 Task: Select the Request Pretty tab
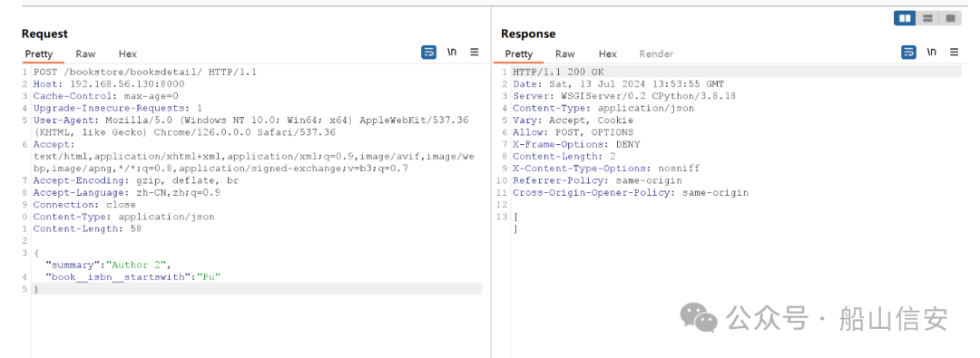click(39, 53)
